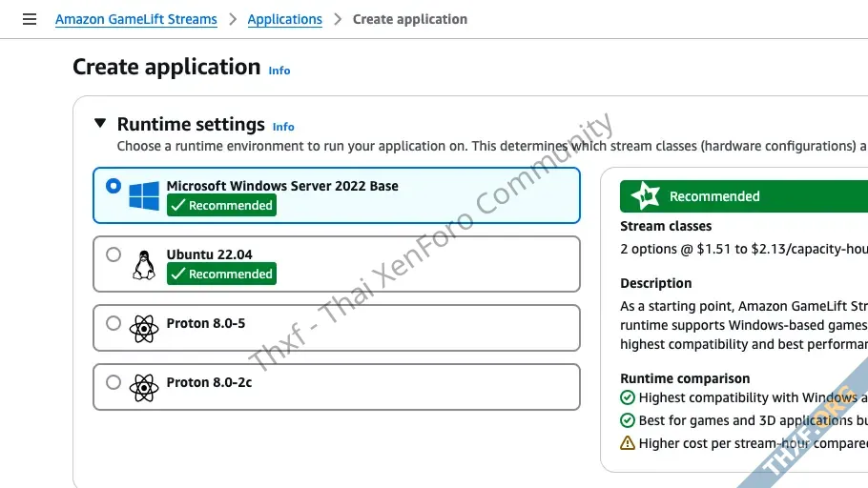The width and height of the screenshot is (868, 488).
Task: Open Info link beside Runtime settings
Action: pyautogui.click(x=283, y=128)
